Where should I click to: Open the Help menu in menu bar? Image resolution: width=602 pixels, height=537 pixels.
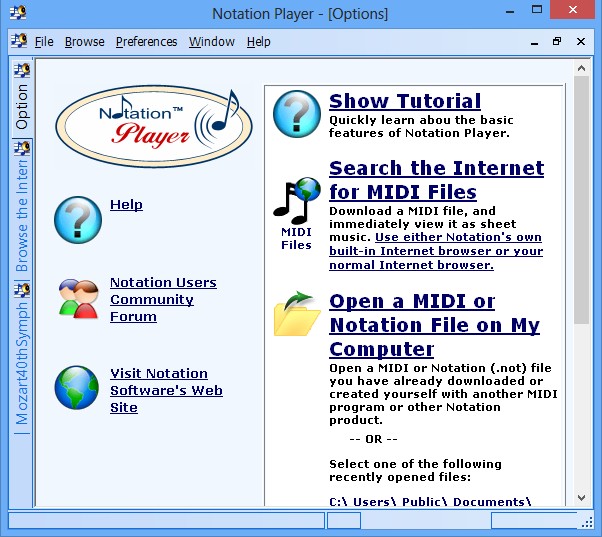(259, 41)
